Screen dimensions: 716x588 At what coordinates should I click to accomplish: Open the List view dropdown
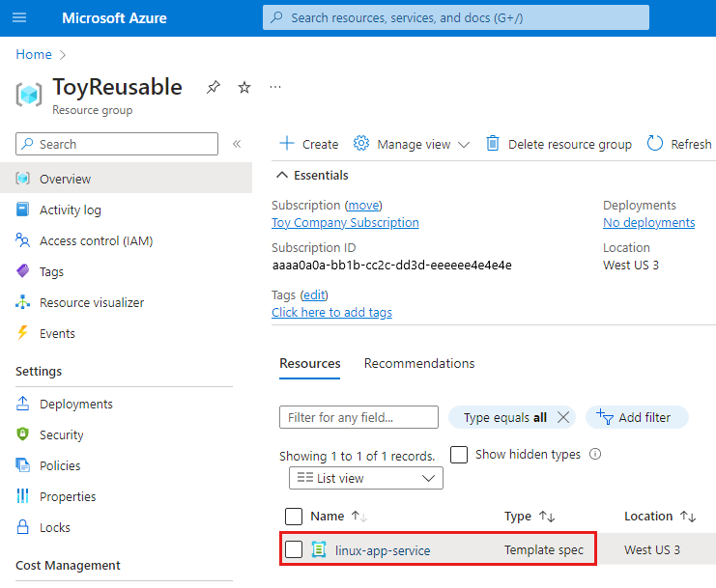click(366, 478)
